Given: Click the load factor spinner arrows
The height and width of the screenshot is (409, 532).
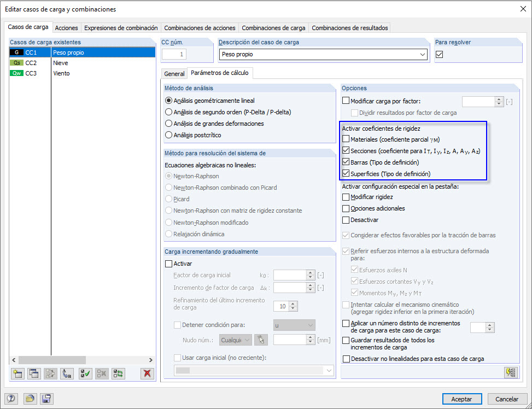Looking at the screenshot, I should pyautogui.click(x=499, y=101).
